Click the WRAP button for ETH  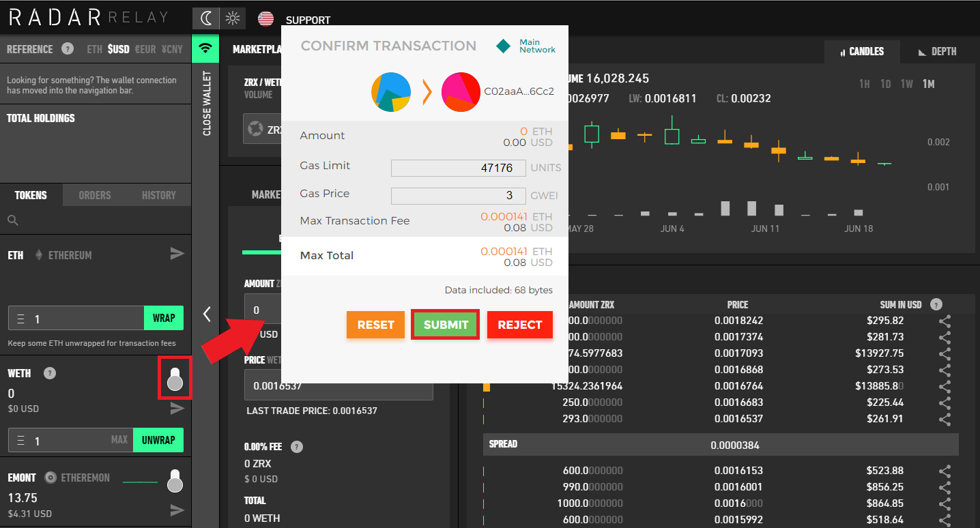click(164, 318)
